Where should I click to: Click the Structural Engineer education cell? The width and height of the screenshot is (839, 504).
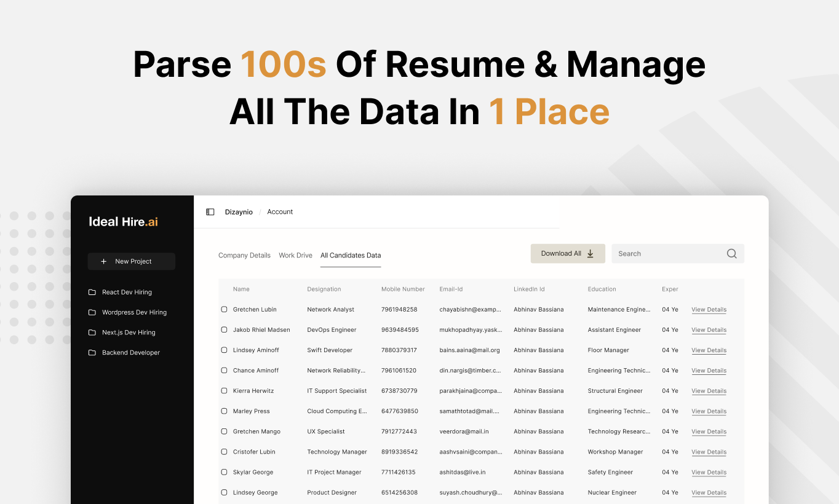[x=615, y=391]
